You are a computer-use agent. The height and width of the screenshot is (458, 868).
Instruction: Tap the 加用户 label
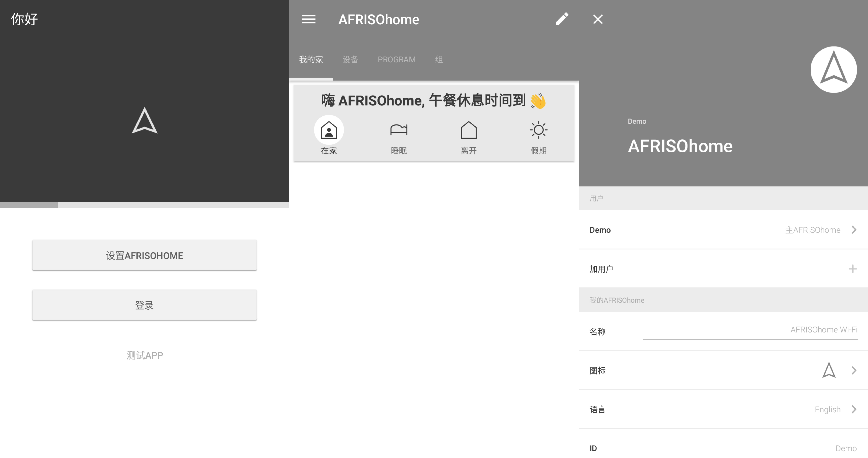coord(601,269)
